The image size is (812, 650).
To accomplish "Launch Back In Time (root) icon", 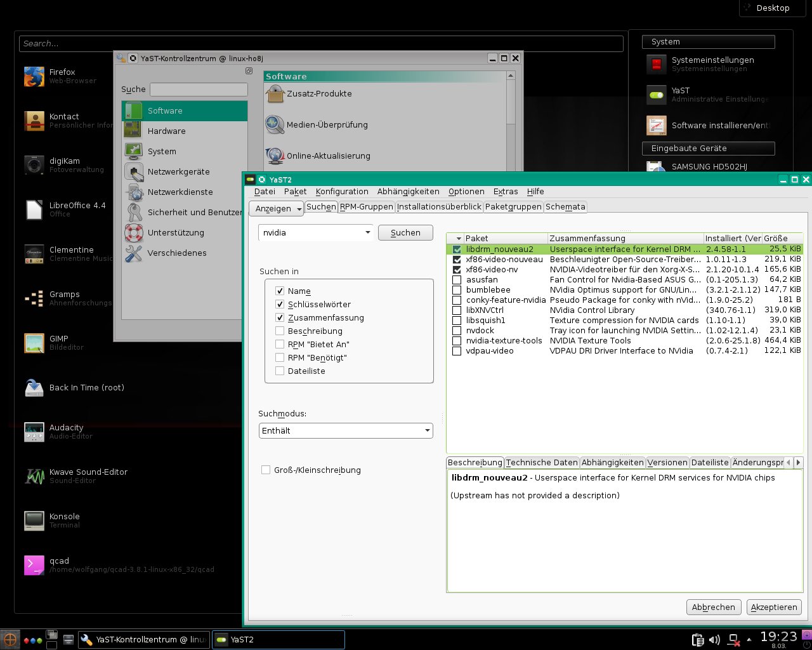I will click(x=34, y=387).
